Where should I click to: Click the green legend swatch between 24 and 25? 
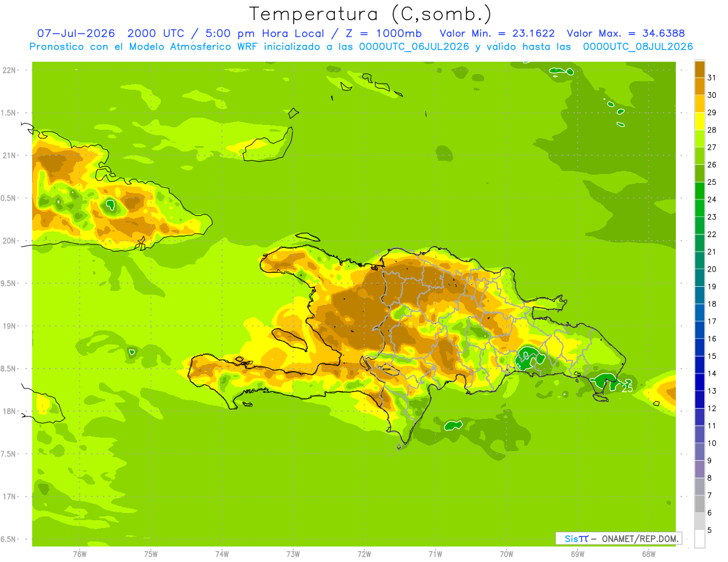coord(699,190)
